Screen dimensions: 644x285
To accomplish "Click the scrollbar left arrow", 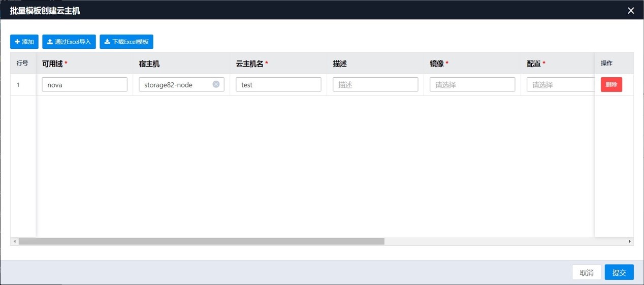I will [x=15, y=241].
